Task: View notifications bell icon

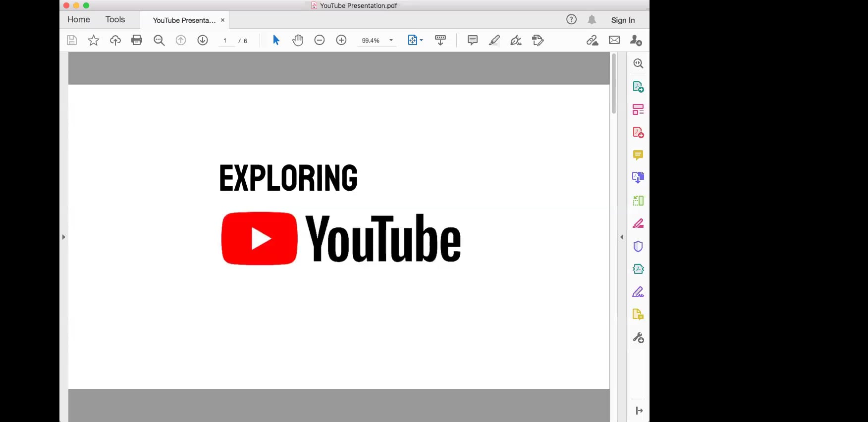Action: (x=592, y=20)
